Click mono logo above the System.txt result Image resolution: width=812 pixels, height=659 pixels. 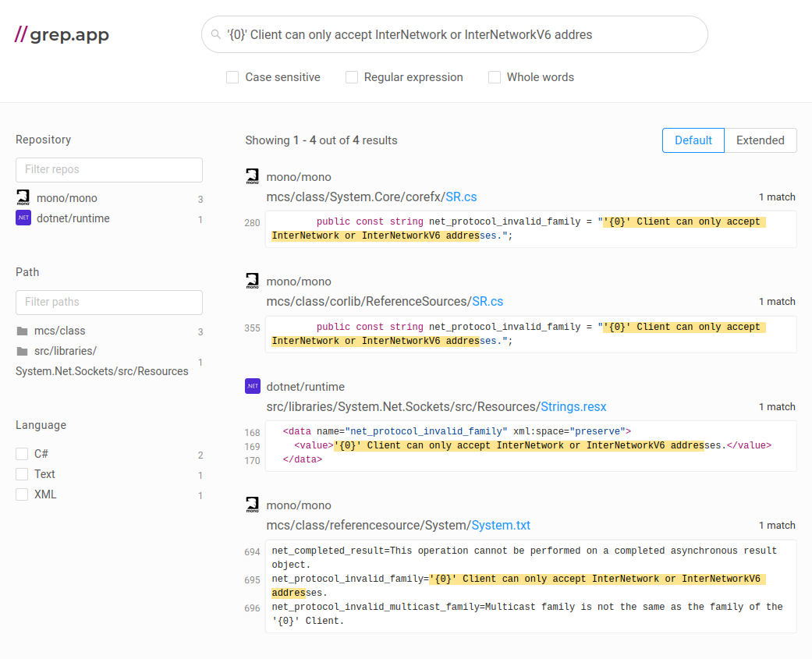252,505
